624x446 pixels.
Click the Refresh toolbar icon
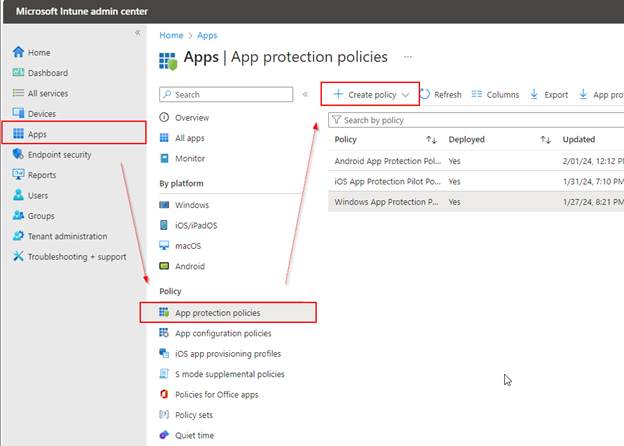(x=425, y=95)
